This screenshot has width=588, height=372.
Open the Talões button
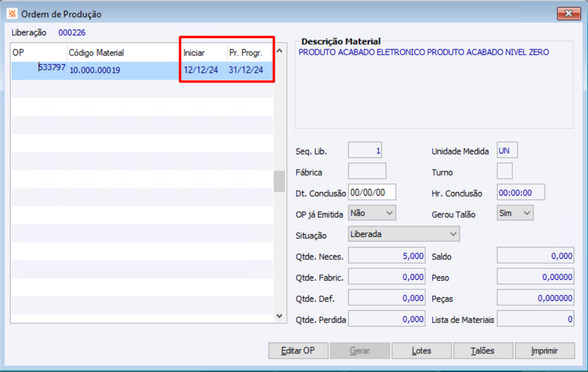click(483, 350)
